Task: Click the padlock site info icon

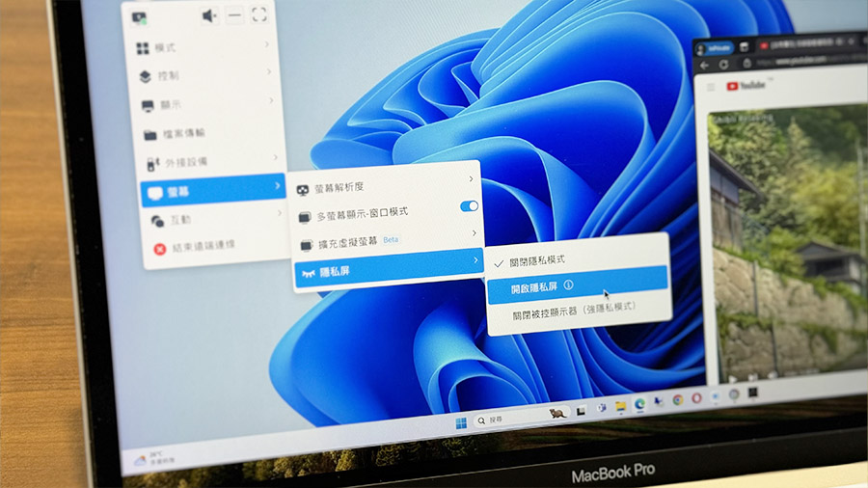Action: point(746,63)
